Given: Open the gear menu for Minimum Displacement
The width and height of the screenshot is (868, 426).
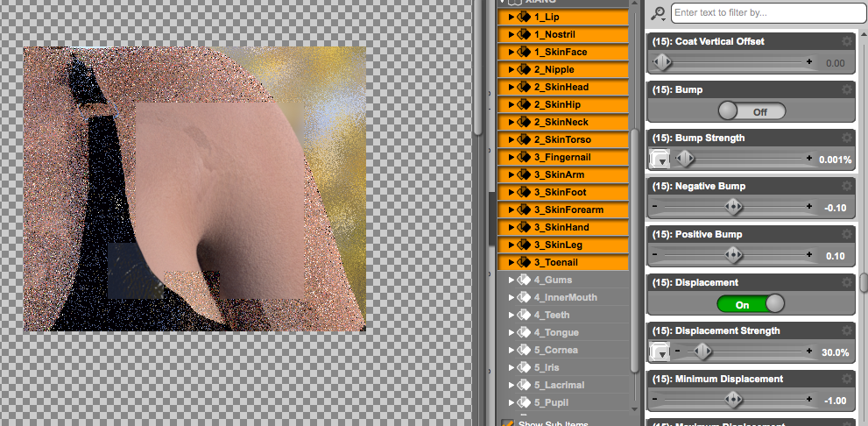Looking at the screenshot, I should 846,379.
